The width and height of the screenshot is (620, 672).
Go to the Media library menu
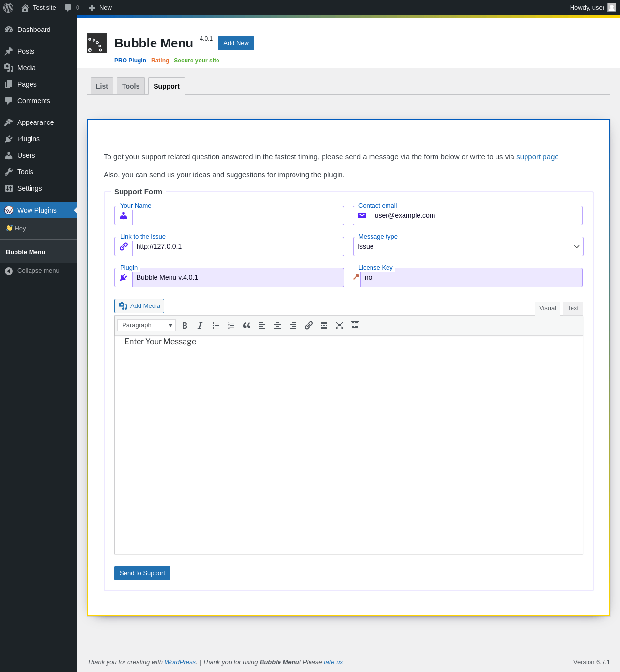pyautogui.click(x=39, y=68)
